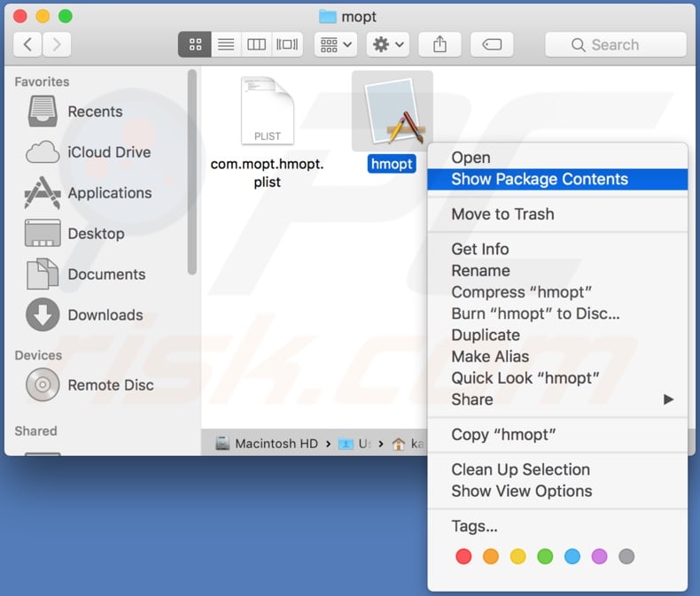Click the home folder in path bar
This screenshot has height=596, width=700.
point(408,444)
